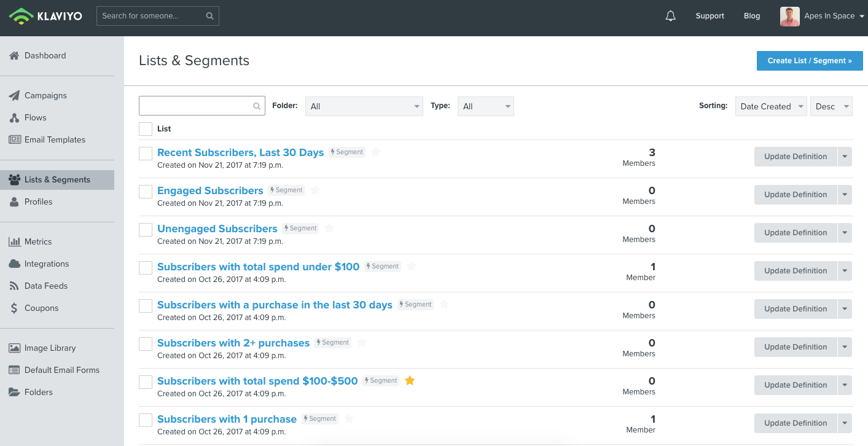
Task: Open Subscribers with 2+ purchases link
Action: [x=233, y=343]
